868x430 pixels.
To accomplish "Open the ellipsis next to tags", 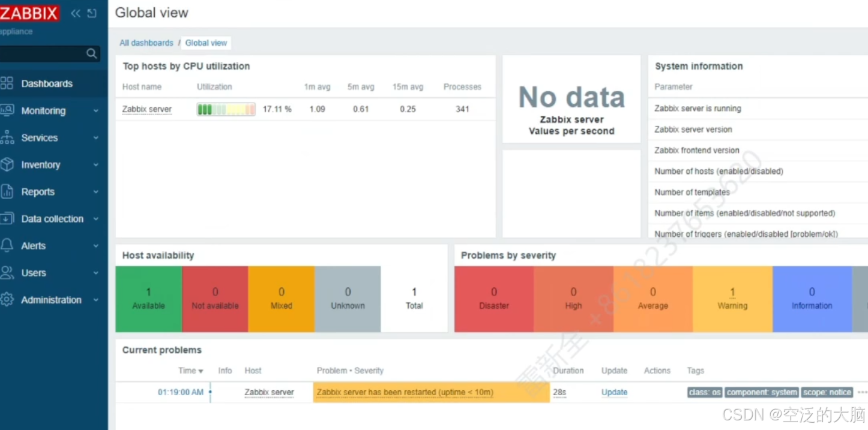I will tap(863, 392).
